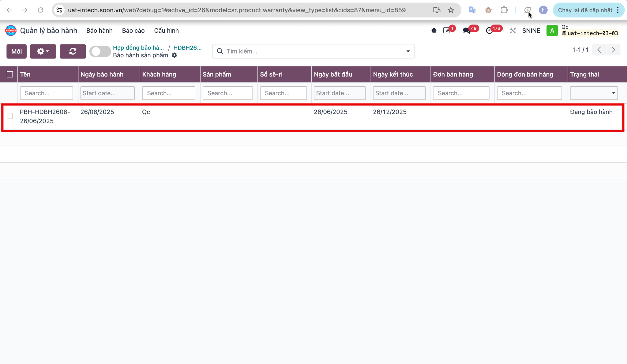
Task: Open the activities clock icon with 176 badge
Action: [x=490, y=31]
